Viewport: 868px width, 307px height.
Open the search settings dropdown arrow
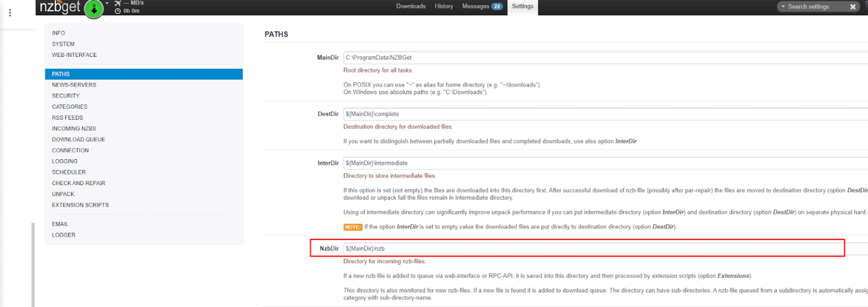[x=783, y=7]
